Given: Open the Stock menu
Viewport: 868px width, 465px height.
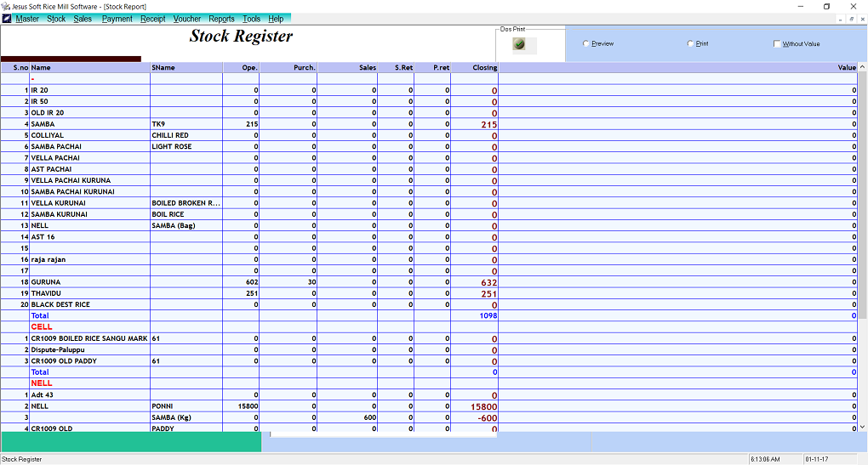Looking at the screenshot, I should click(x=56, y=19).
